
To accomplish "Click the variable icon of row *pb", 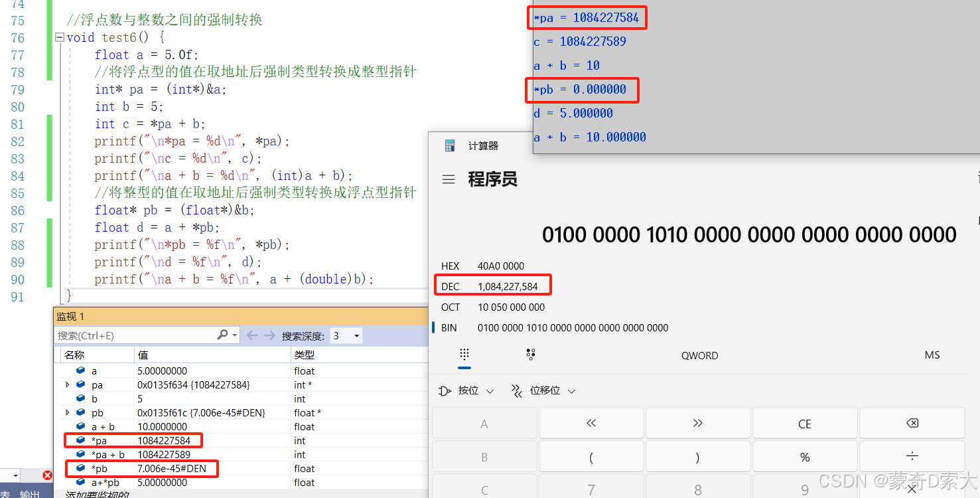I will [x=80, y=469].
